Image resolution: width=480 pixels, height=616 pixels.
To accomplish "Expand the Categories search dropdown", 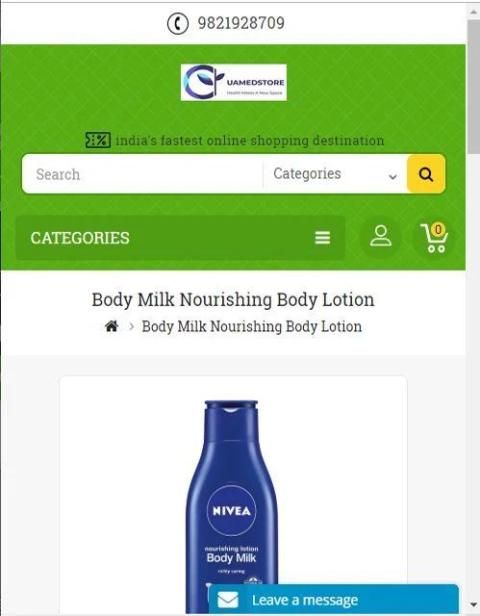I will tap(335, 174).
